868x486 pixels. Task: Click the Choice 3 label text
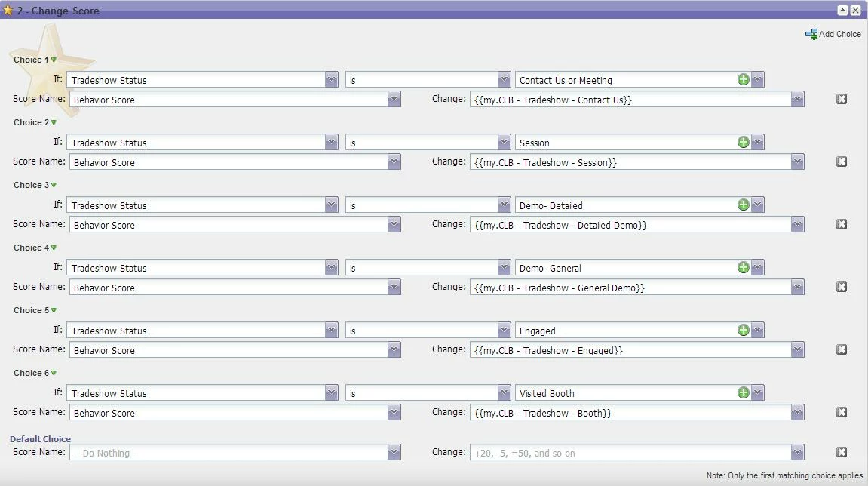point(31,185)
